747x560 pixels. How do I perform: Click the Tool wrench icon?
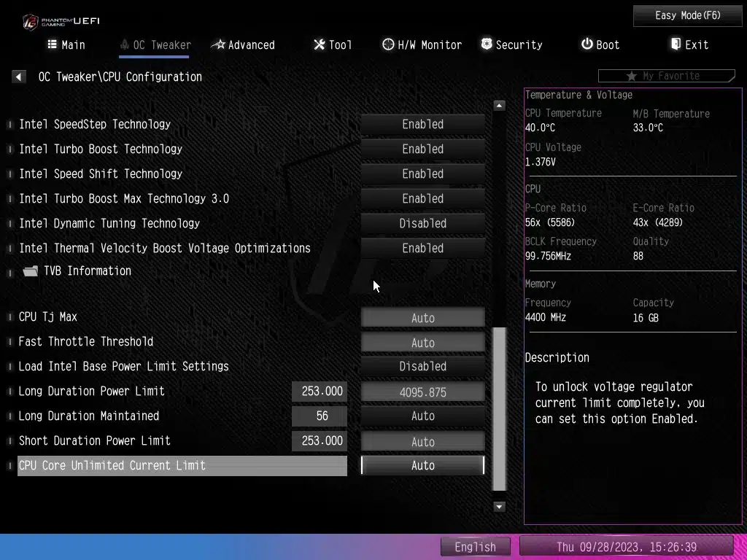pos(320,44)
